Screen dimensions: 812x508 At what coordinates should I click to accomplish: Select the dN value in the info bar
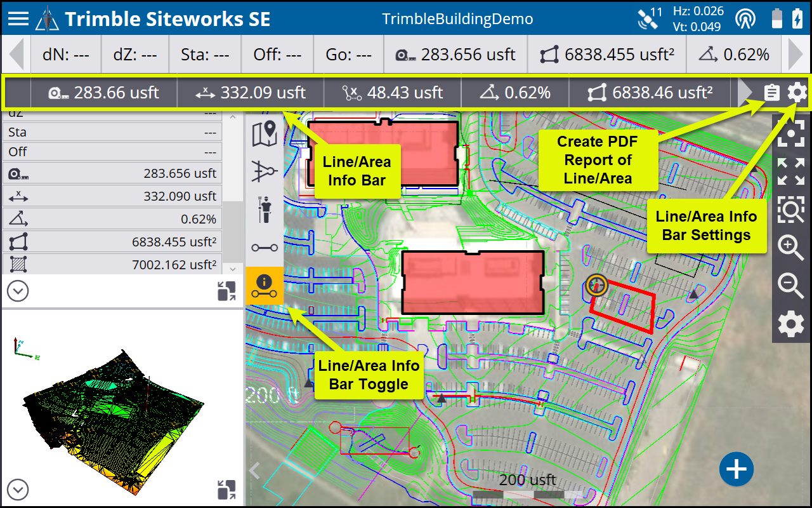(65, 55)
